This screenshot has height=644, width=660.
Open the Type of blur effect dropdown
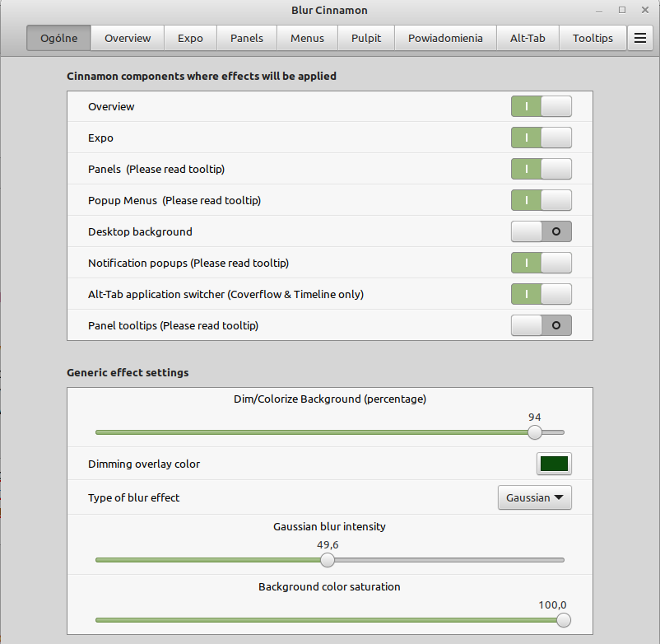coord(535,497)
